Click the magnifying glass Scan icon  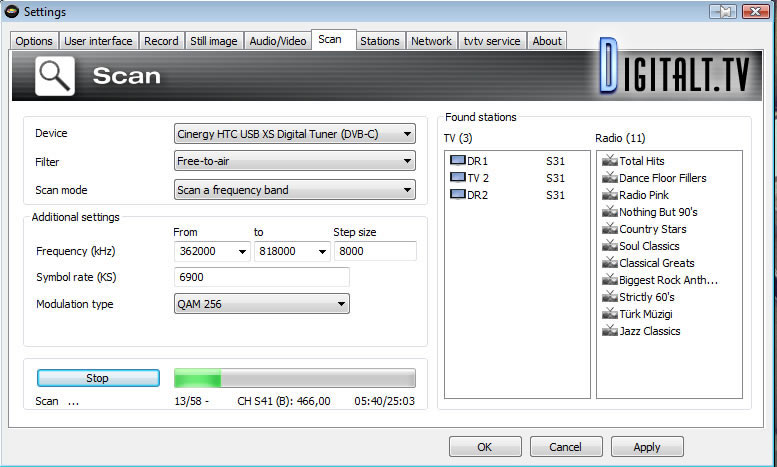tap(55, 76)
